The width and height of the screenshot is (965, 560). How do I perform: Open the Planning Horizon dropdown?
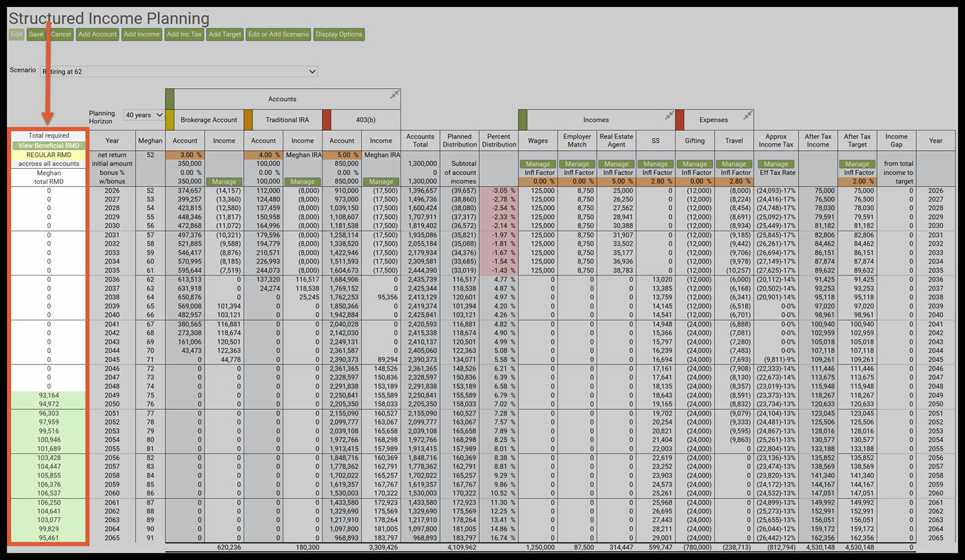point(144,115)
